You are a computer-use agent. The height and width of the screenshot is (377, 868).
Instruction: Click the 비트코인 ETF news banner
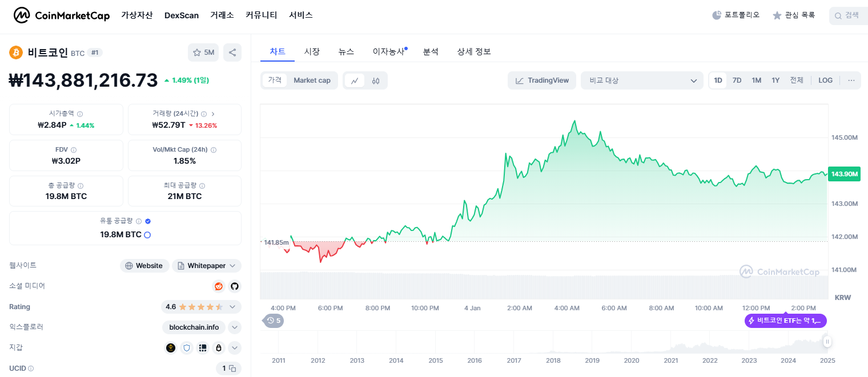pos(786,321)
